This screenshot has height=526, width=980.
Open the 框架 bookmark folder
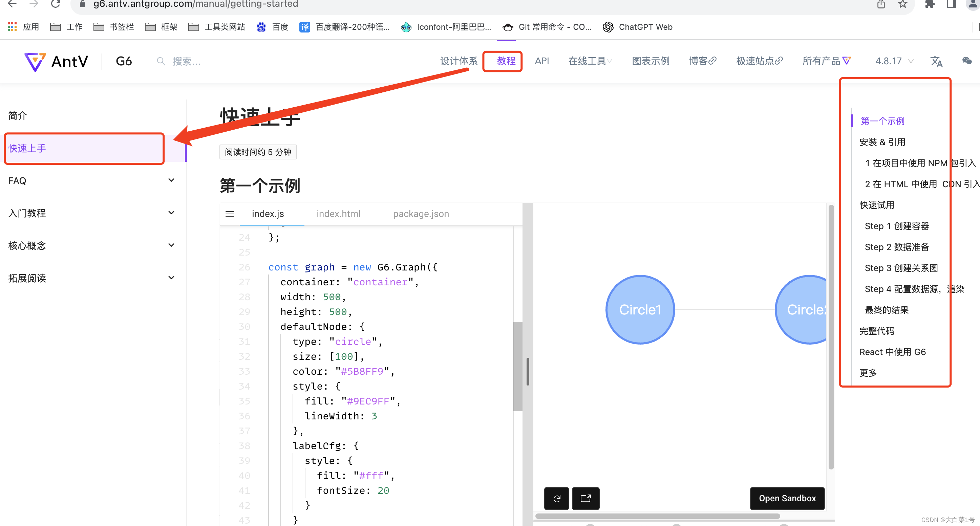pos(161,27)
